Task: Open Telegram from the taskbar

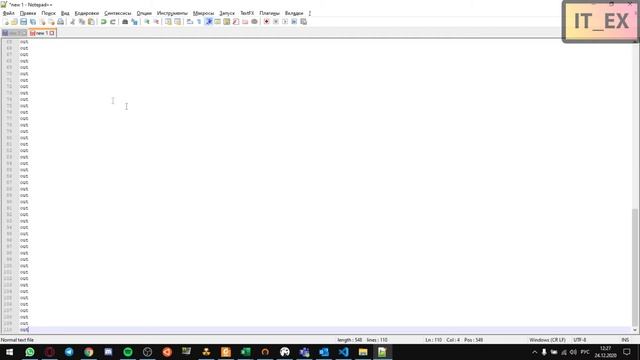Action: click(69, 352)
